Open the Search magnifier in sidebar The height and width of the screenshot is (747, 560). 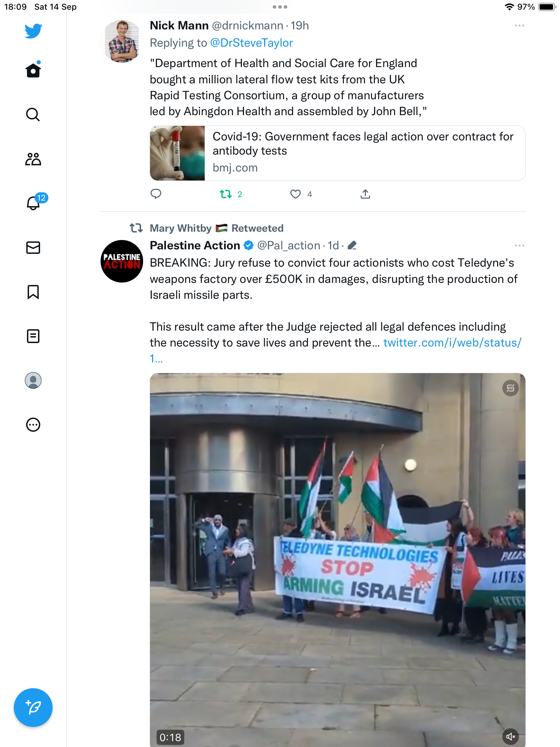33,114
